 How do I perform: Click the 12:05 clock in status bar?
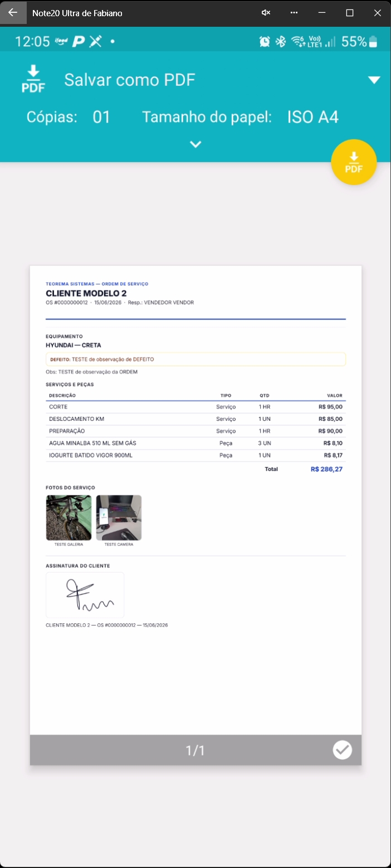[32, 42]
